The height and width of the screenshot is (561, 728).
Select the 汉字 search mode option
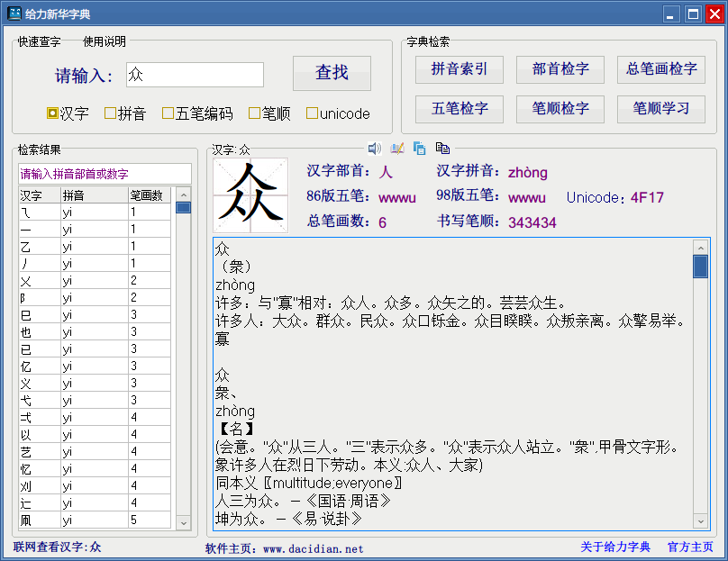click(53, 113)
